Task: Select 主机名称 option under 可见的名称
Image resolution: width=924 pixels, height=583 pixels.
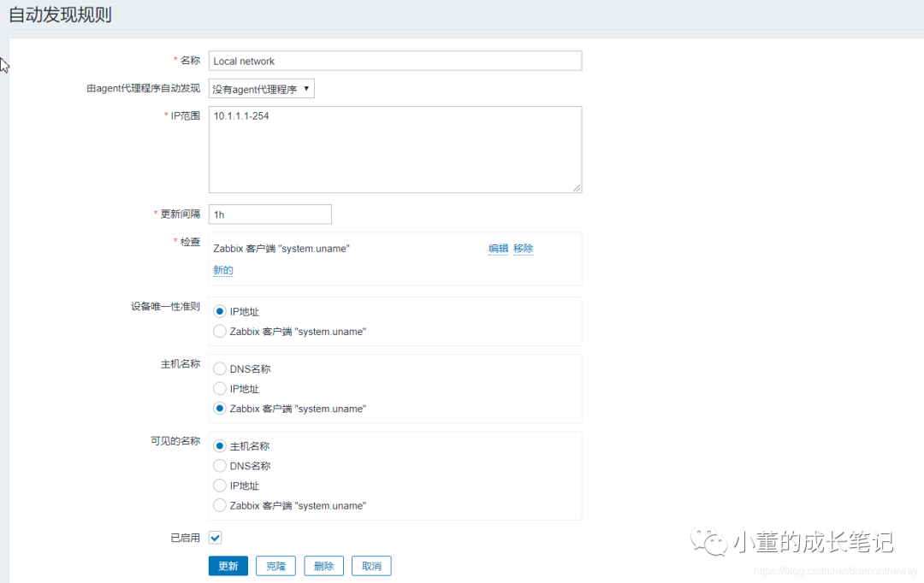Action: 220,445
